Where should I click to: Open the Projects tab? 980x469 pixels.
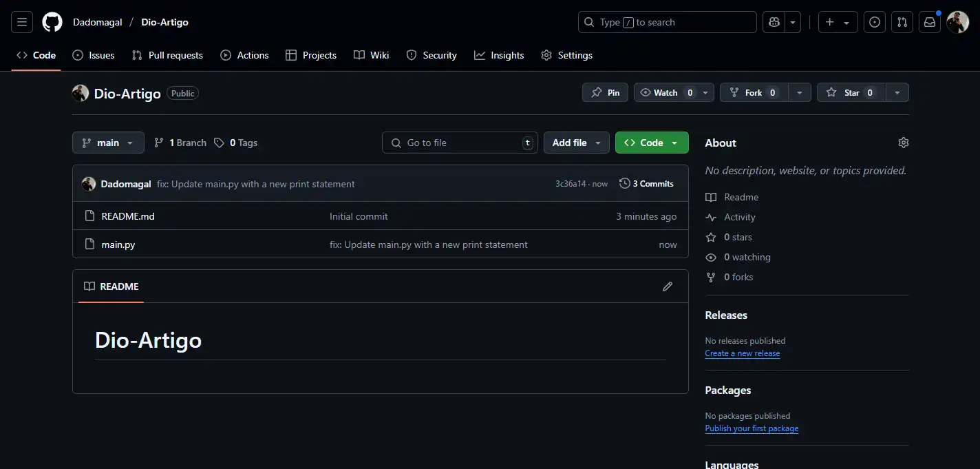pyautogui.click(x=311, y=55)
